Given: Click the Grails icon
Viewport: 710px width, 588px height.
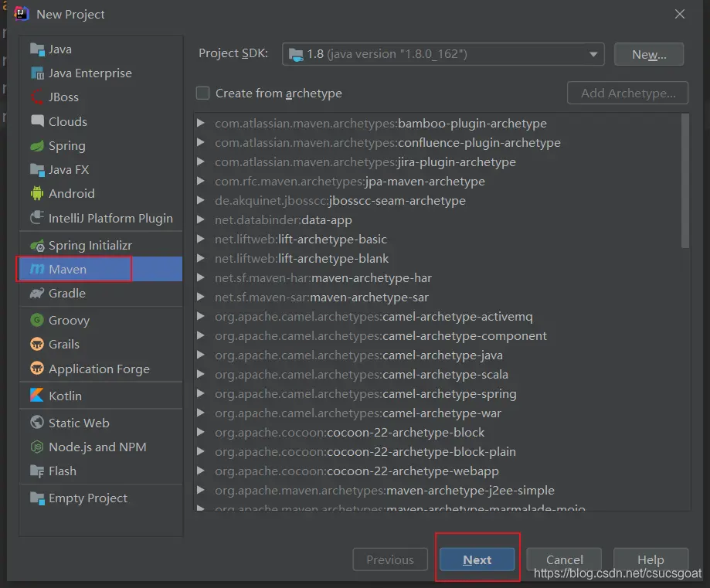Looking at the screenshot, I should (37, 345).
